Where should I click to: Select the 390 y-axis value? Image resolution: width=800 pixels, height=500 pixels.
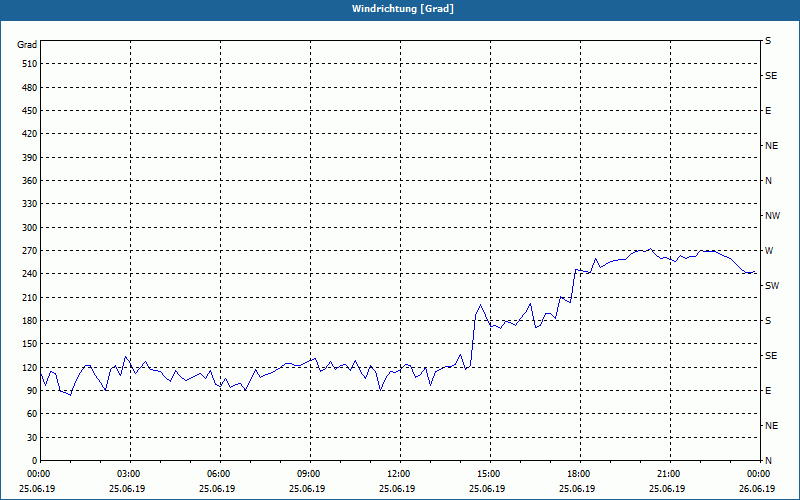coord(30,157)
